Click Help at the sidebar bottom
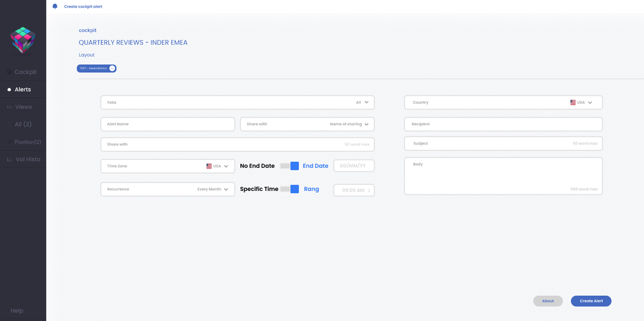644x321 pixels. coord(17,311)
